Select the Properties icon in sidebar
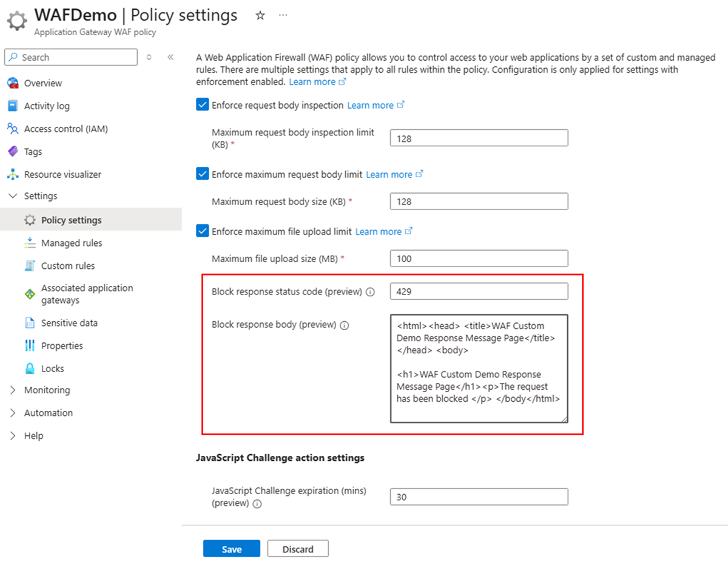The image size is (728, 567). [29, 345]
